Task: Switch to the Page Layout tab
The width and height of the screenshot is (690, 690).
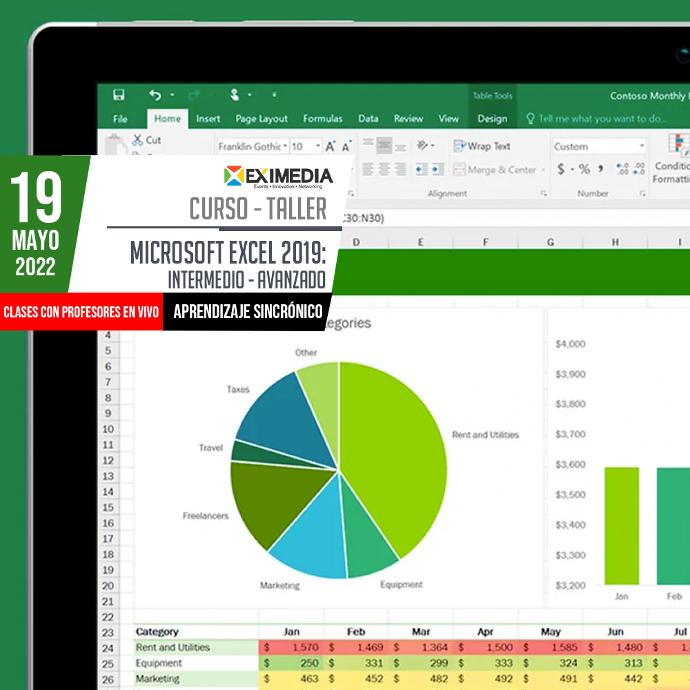Action: coord(261,119)
